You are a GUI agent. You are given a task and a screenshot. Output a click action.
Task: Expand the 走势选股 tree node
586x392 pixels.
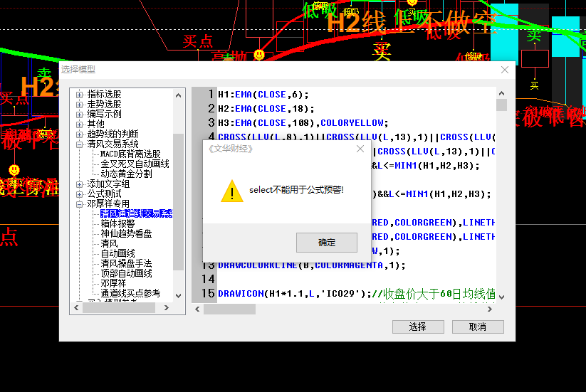[80, 104]
